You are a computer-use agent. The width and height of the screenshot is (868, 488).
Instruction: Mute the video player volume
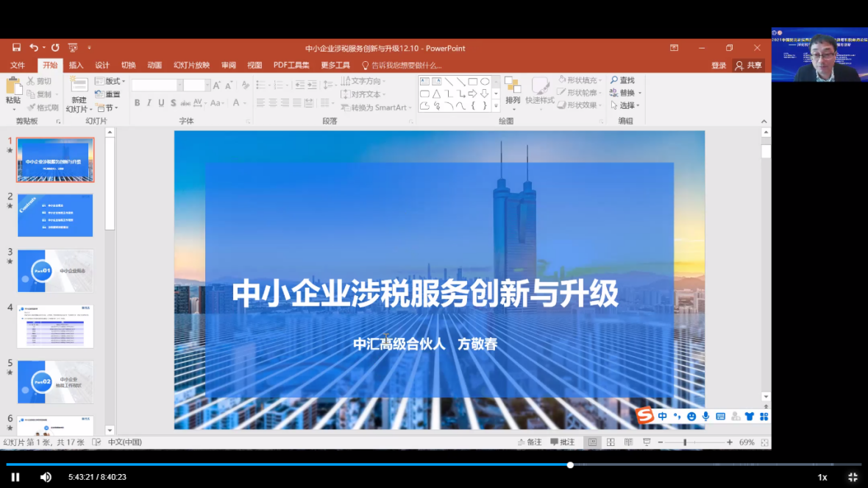click(46, 477)
